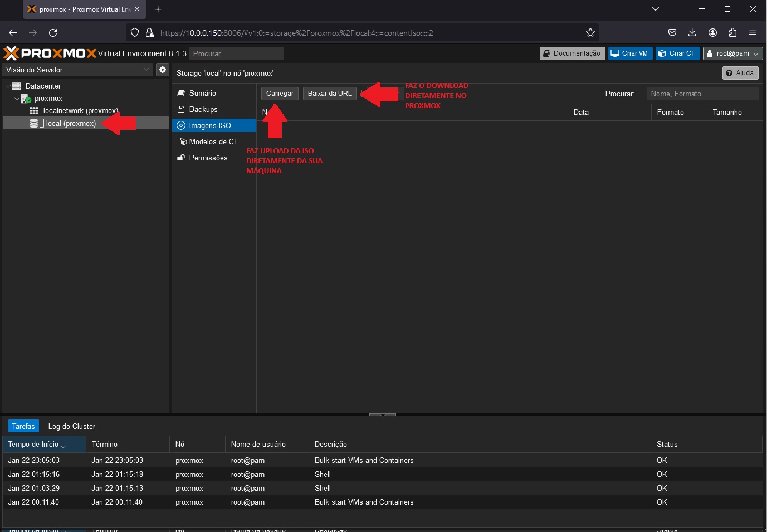This screenshot has height=532, width=767.
Task: Open the server view settings gear
Action: (163, 70)
